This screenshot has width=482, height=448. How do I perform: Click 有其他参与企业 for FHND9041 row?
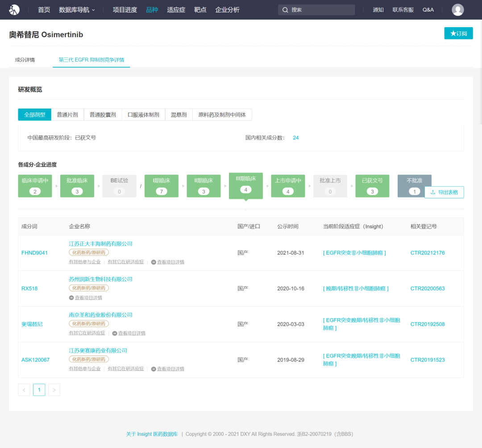click(x=85, y=262)
